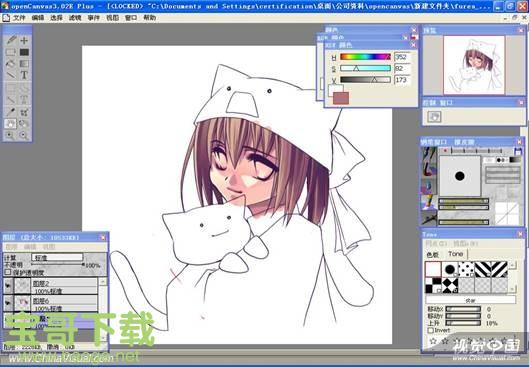
Task: Select the empty white tone swatch
Action: (x=433, y=270)
